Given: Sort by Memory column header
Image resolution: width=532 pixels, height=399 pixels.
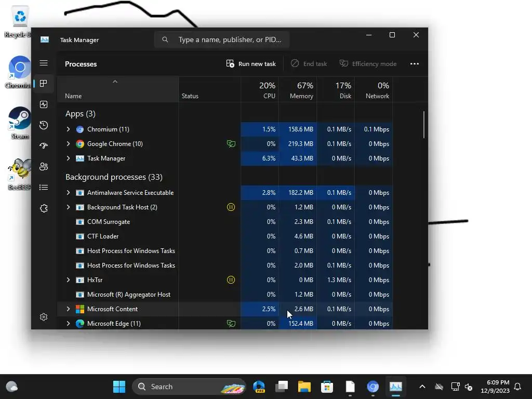Looking at the screenshot, I should point(298,90).
